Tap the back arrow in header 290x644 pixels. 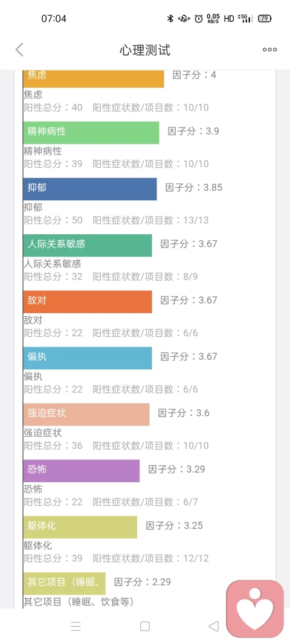click(x=19, y=49)
